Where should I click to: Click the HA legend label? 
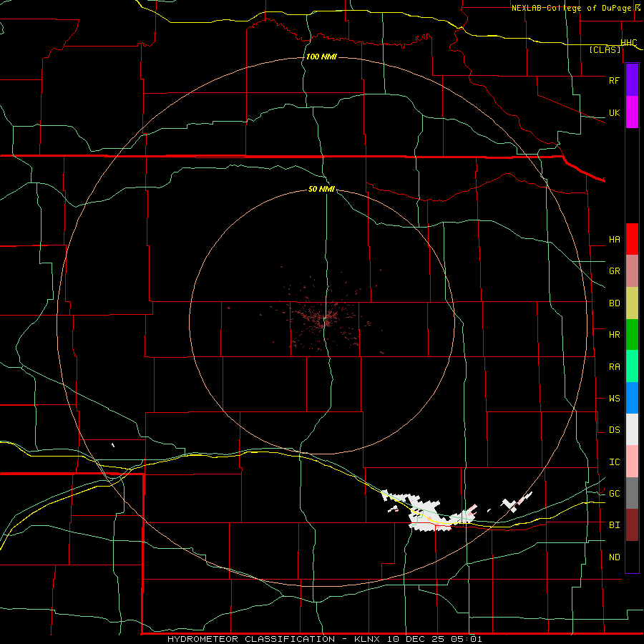[614, 240]
